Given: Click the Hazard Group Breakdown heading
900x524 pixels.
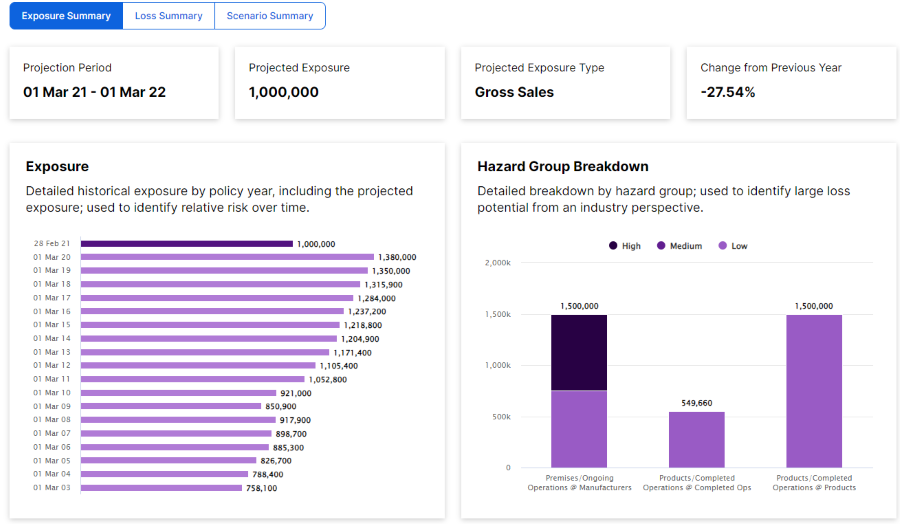Looking at the screenshot, I should click(563, 167).
